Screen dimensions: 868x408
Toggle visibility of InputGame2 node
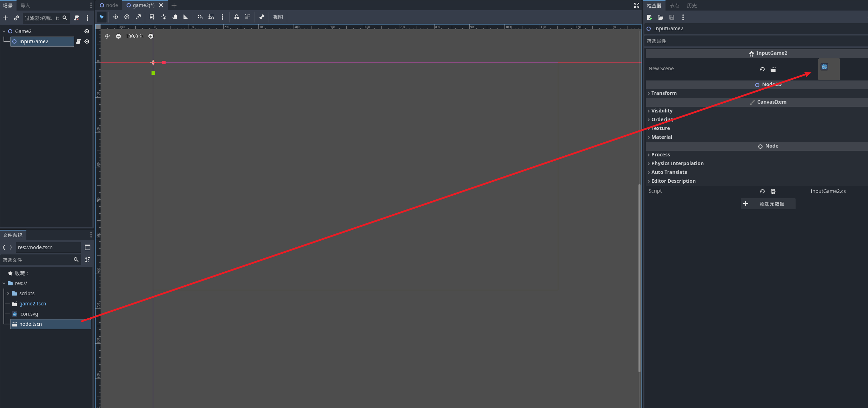[x=87, y=41]
